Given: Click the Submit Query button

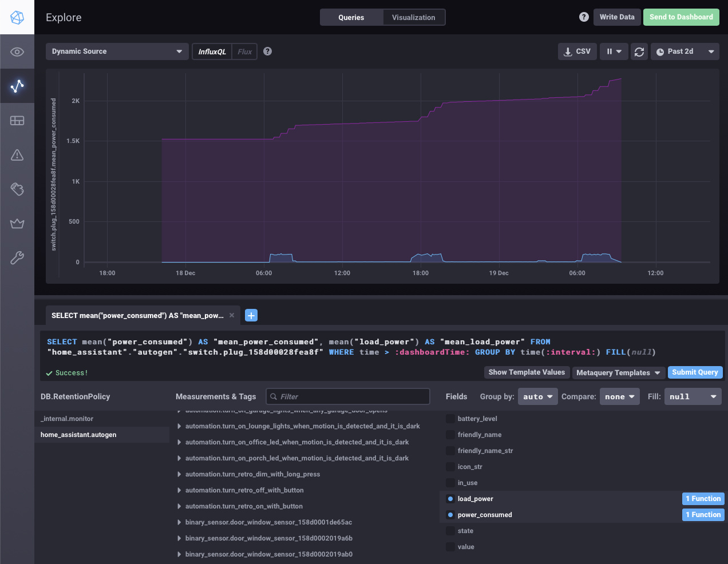Looking at the screenshot, I should coord(695,372).
